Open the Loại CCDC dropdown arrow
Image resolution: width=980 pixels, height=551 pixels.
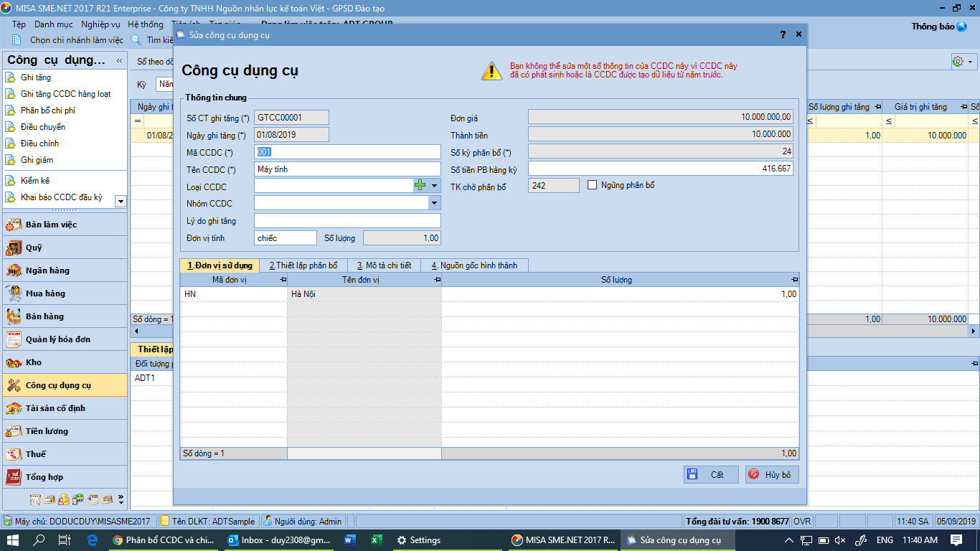(434, 186)
